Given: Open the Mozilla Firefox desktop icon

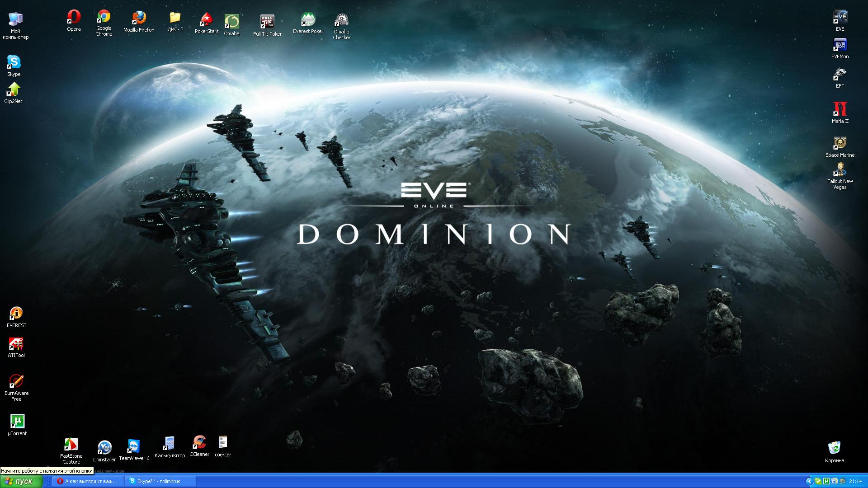Looking at the screenshot, I should [x=139, y=19].
